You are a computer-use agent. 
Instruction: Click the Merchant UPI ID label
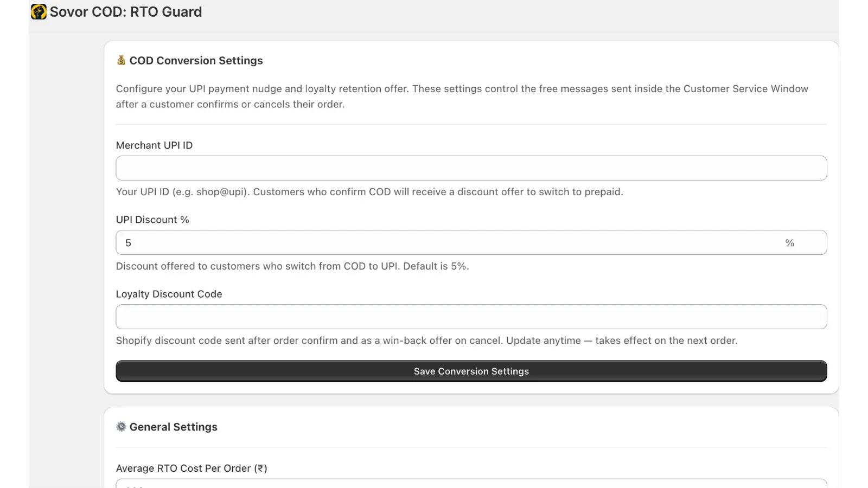coord(154,145)
